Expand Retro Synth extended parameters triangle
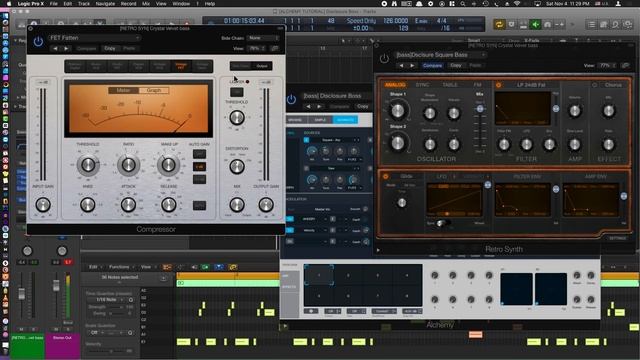The width and height of the screenshot is (640, 360). pos(378,250)
